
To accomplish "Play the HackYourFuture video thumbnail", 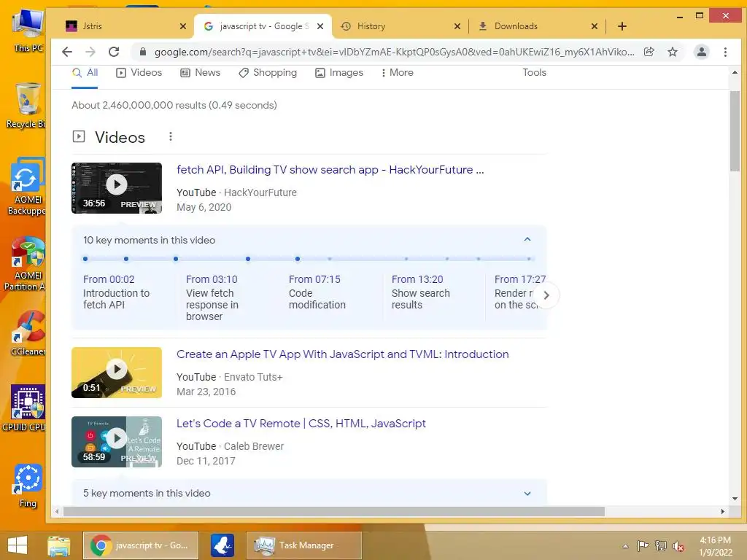I will click(117, 188).
